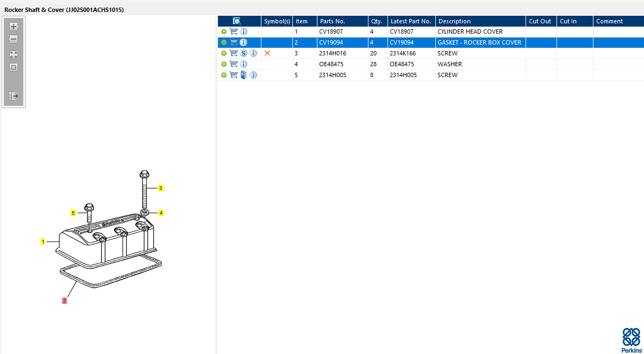Click the WASHER description cell

[480, 64]
